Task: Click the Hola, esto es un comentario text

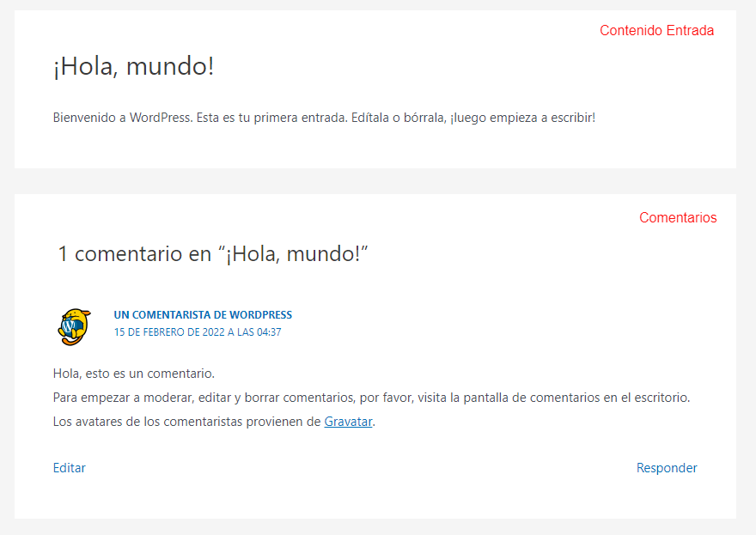Action: (x=133, y=374)
